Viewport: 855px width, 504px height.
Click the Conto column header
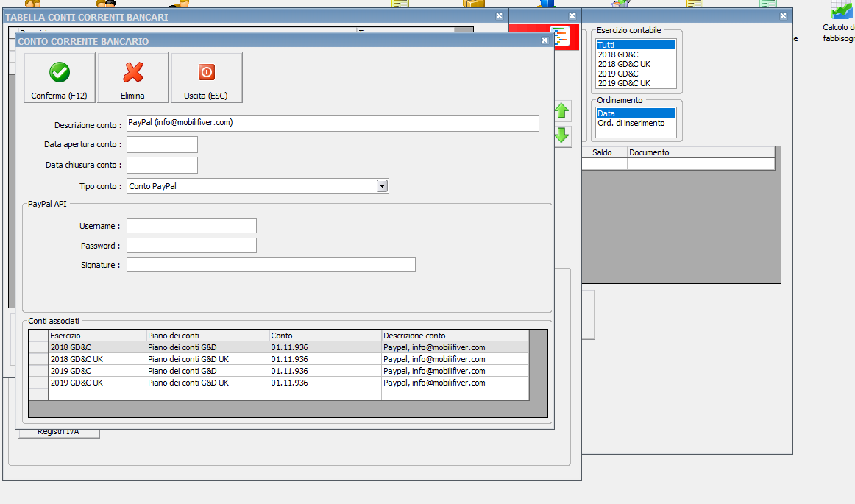[325, 336]
